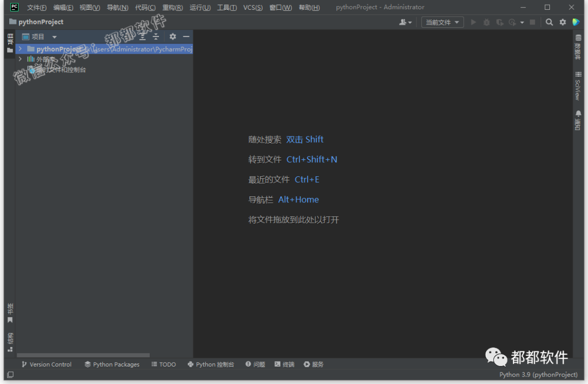
Task: Open the 重构(R) menu
Action: [173, 8]
